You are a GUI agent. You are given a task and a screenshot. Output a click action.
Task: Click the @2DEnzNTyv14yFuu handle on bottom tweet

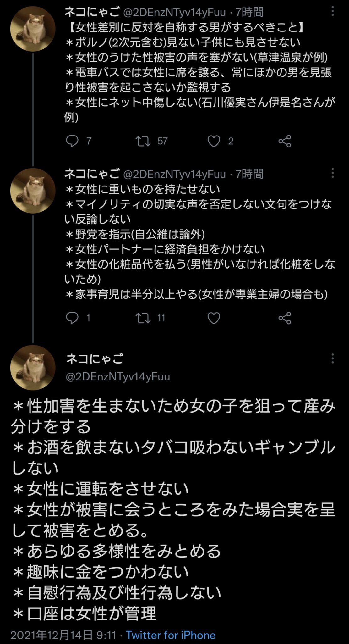(x=118, y=376)
